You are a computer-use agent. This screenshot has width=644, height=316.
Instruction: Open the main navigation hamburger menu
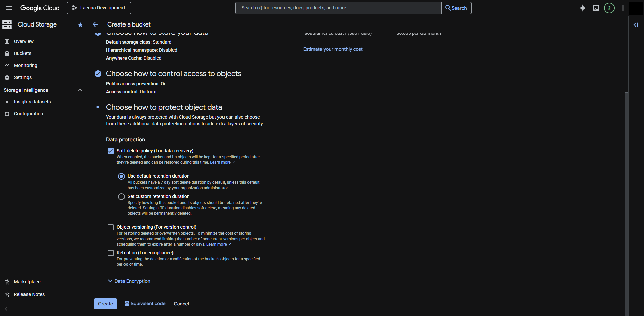[9, 8]
